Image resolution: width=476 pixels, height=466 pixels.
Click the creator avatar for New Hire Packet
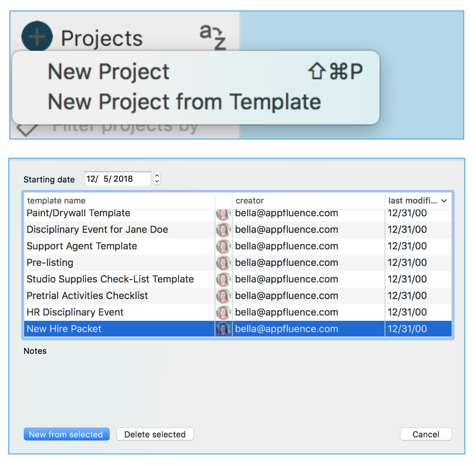223,329
